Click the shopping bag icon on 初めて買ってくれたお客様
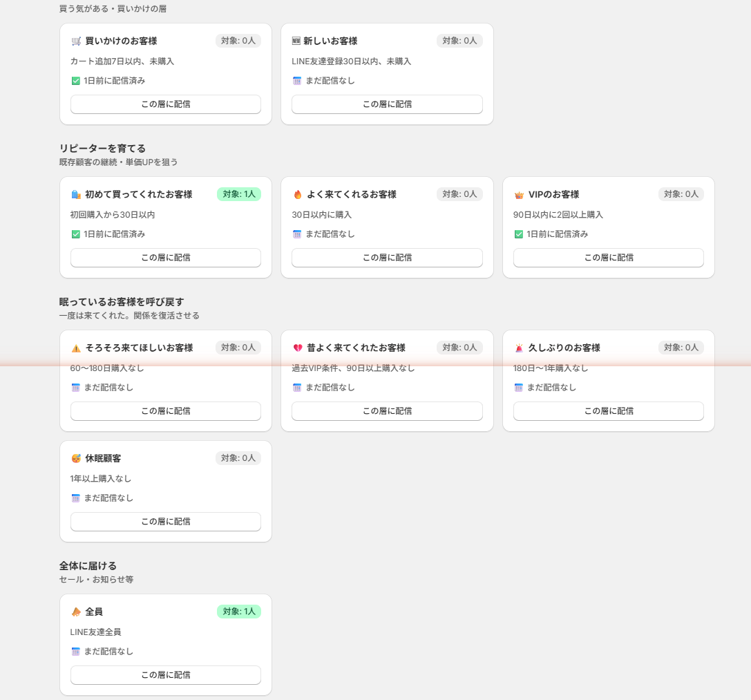The height and width of the screenshot is (700, 751). click(x=76, y=195)
